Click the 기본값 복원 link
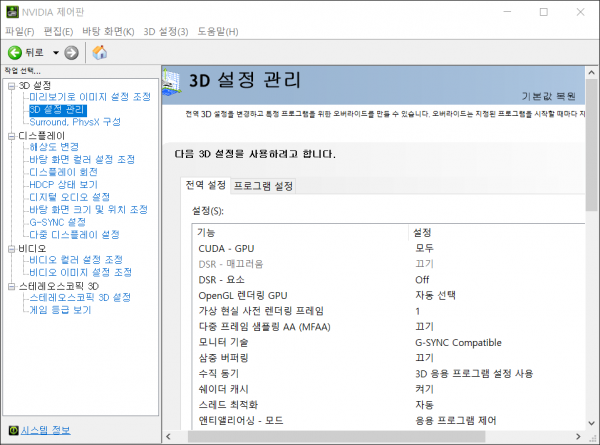Screen dimensions: 600x445 [549, 96]
